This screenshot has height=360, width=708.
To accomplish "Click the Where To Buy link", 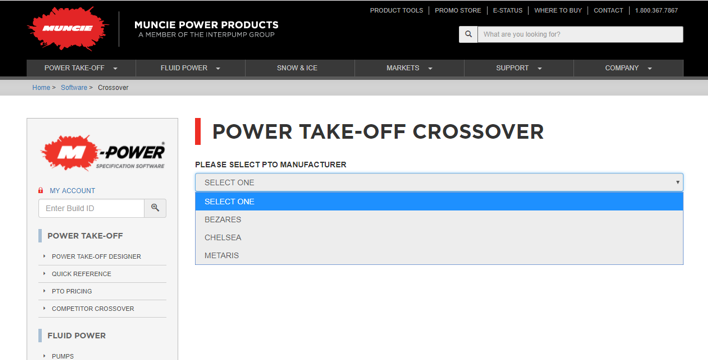I will (558, 10).
